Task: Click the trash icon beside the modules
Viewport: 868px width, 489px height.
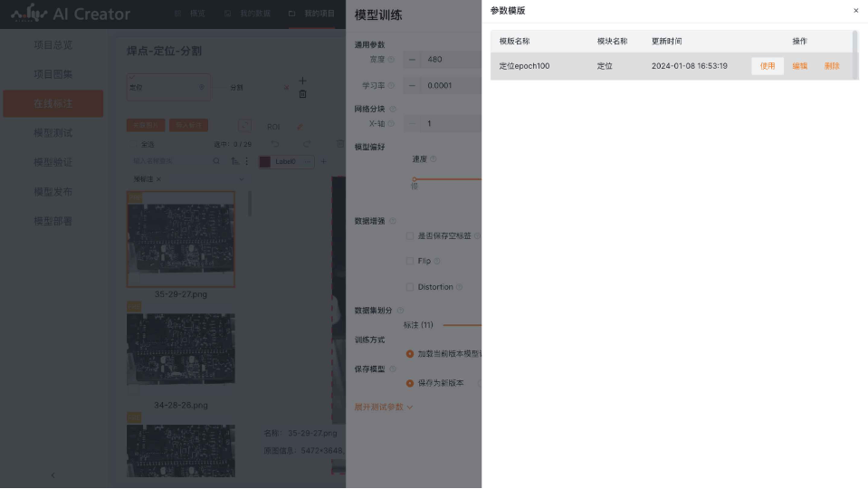Action: (x=302, y=94)
